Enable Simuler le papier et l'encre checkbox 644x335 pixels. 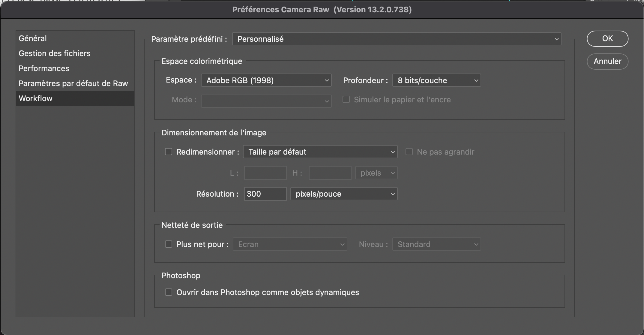(346, 99)
